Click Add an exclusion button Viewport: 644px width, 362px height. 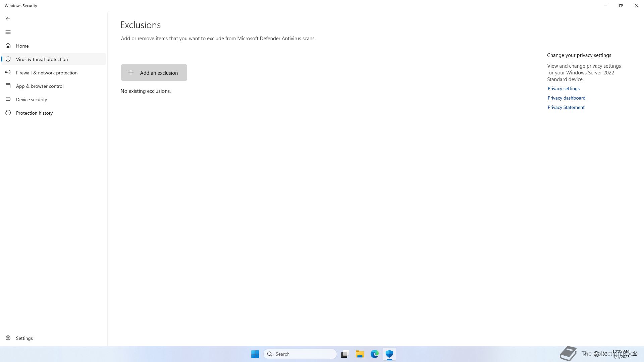(x=154, y=72)
